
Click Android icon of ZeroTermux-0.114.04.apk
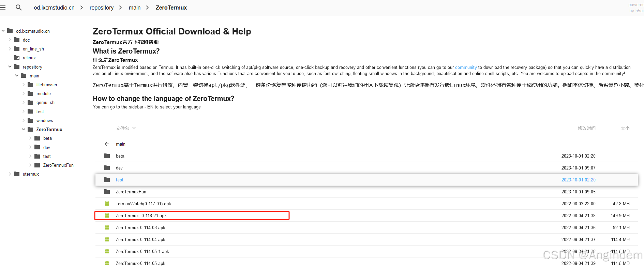[107, 239]
